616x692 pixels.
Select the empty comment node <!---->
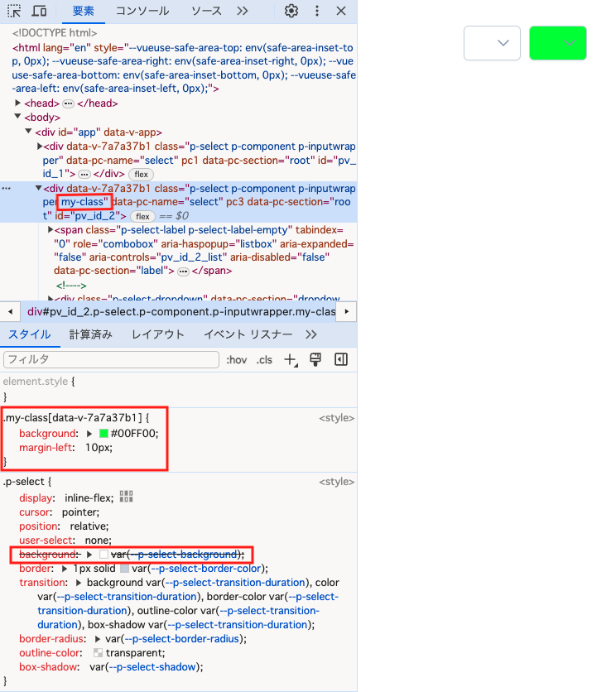71,286
